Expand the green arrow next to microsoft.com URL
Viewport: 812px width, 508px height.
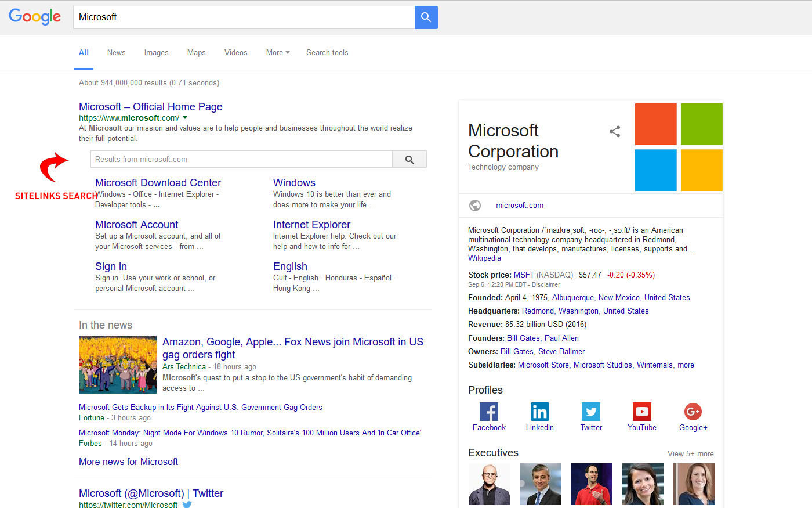(185, 118)
